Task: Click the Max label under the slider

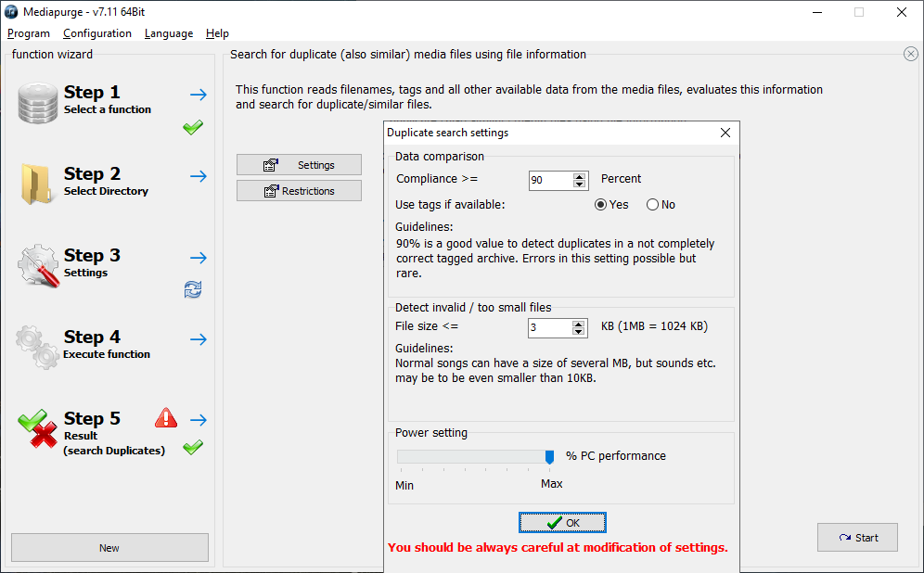Action: pos(552,483)
